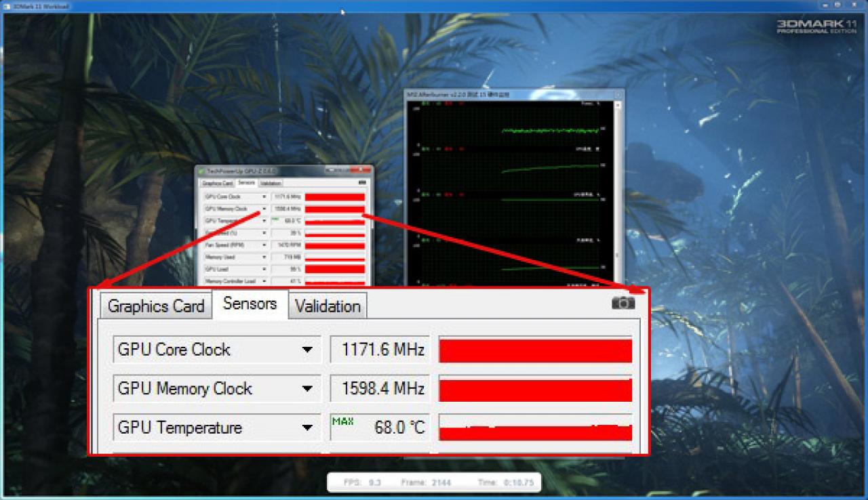The image size is (868, 500).
Task: Click the GPU-Z app icon in its title bar
Action: 201,171
